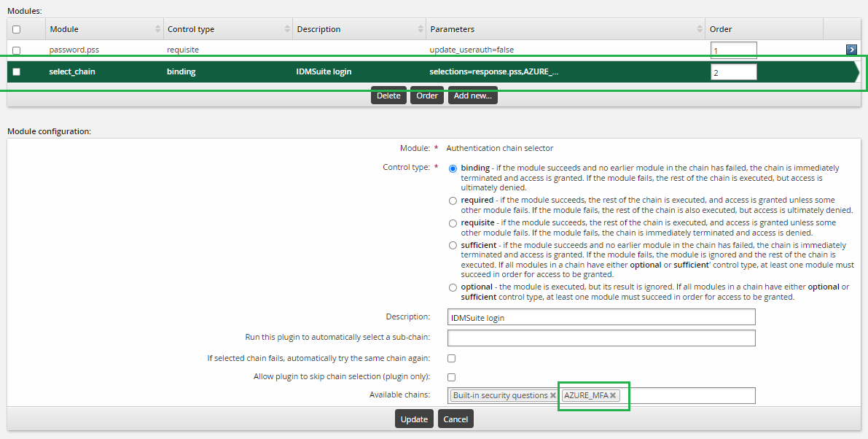The width and height of the screenshot is (868, 439).
Task: Cancel the module configuration changes
Action: pyautogui.click(x=455, y=419)
